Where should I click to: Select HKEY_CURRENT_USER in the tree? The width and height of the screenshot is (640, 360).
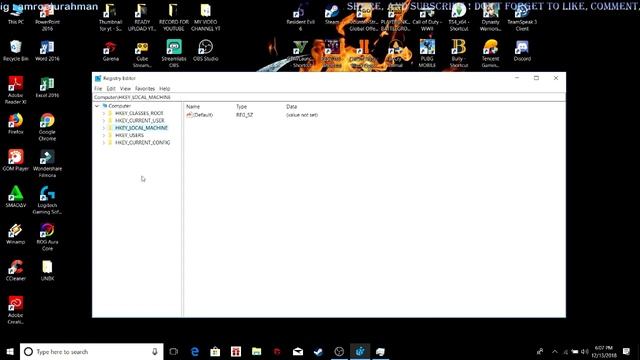140,121
